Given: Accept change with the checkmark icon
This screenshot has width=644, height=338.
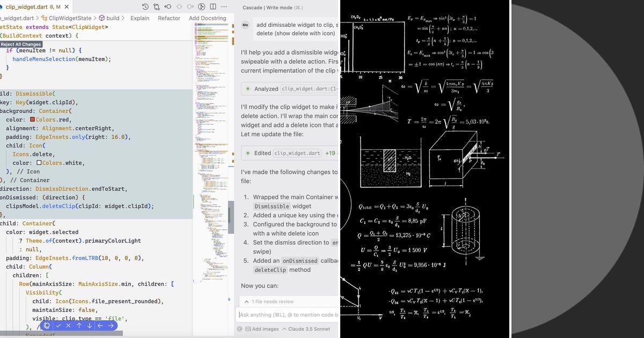Looking at the screenshot, I should pyautogui.click(x=59, y=326).
